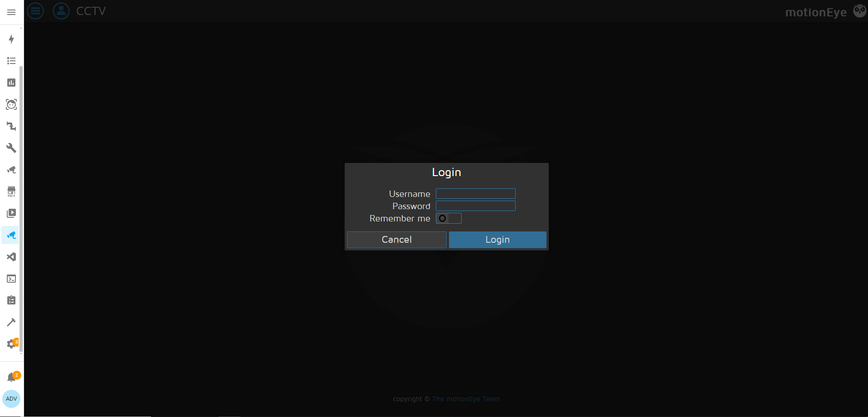The image size is (868, 417).
Task: Open The motionEye Team link
Action: click(466, 399)
